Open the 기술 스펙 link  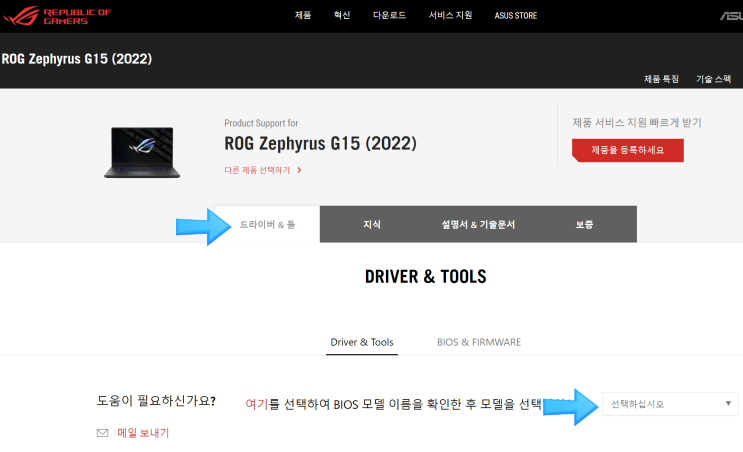[x=713, y=79]
